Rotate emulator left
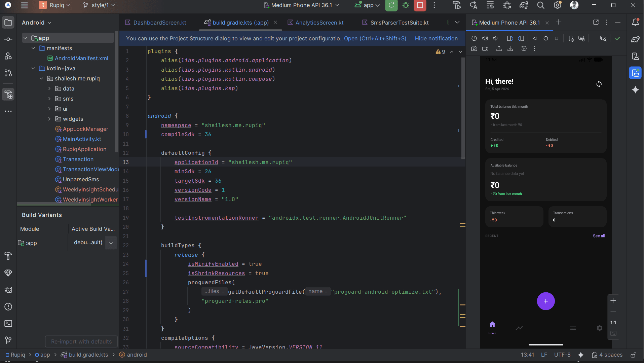The image size is (644, 363). pos(510,38)
